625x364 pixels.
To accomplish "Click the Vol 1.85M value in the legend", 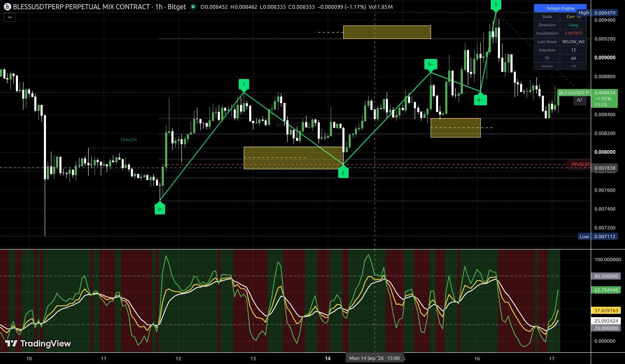I will (380, 7).
